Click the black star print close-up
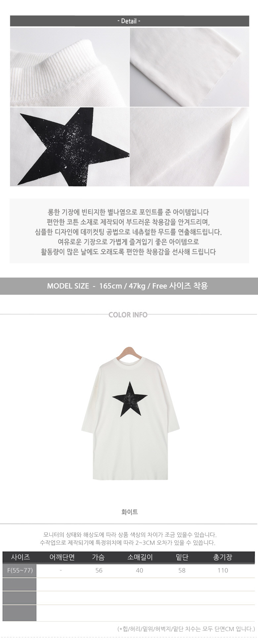 (69, 147)
